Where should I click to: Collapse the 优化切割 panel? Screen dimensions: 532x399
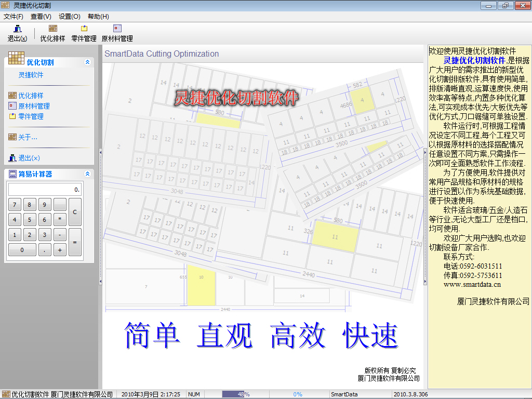coord(87,62)
